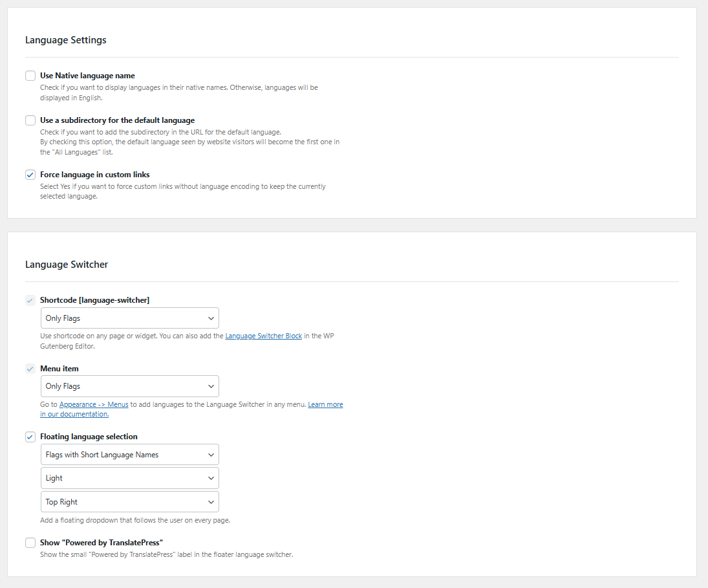The height and width of the screenshot is (588, 708).
Task: Click "Add a floating dropdown" description text
Action: pos(135,520)
